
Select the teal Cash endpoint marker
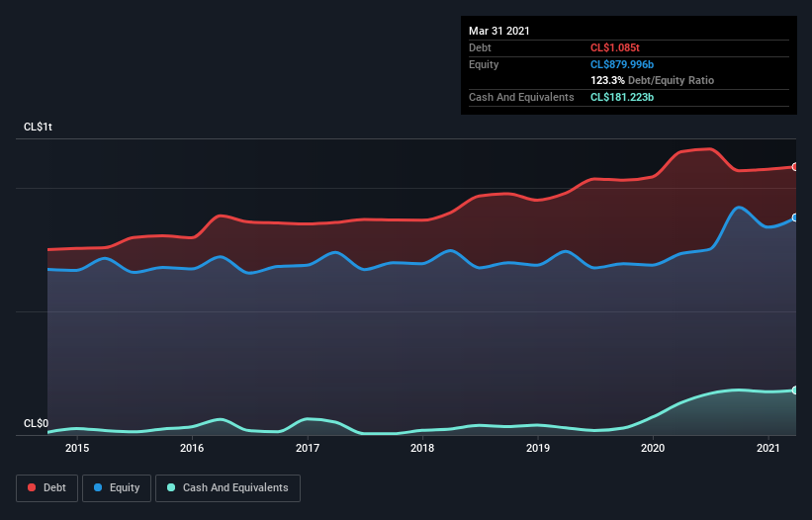pos(795,390)
